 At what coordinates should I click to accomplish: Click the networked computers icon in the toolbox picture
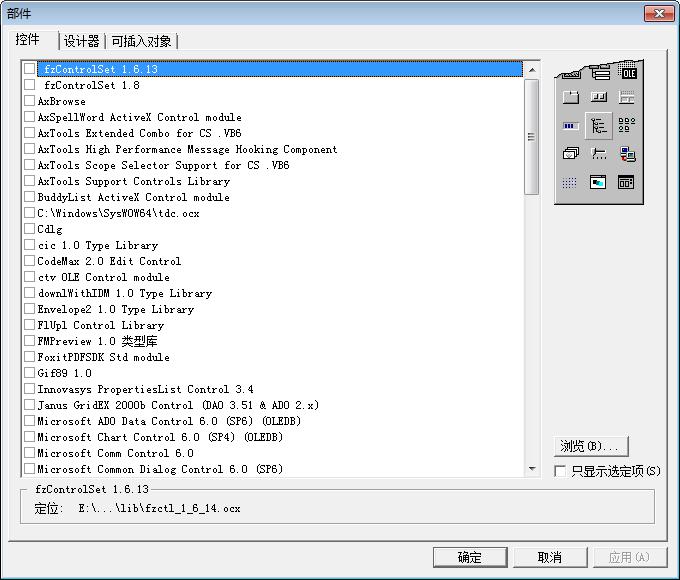(627, 154)
